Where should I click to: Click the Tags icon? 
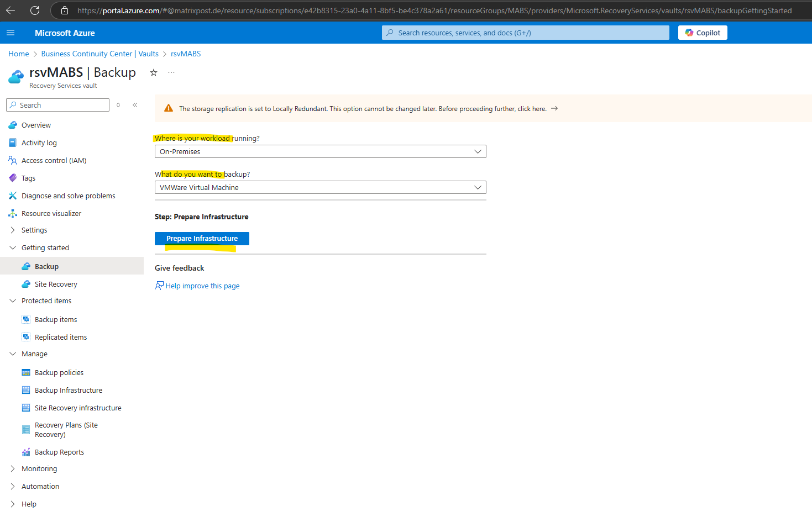point(13,178)
